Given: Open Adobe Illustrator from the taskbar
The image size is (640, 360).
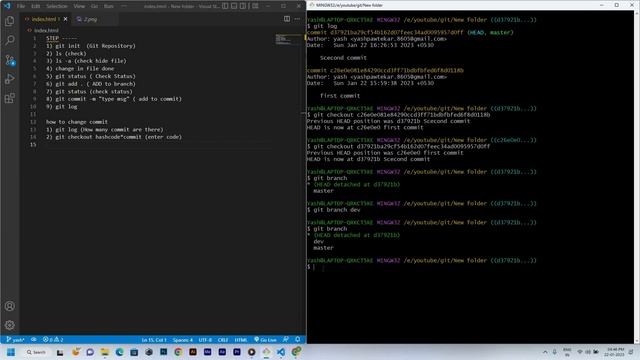Looking at the screenshot, I should 193,352.
